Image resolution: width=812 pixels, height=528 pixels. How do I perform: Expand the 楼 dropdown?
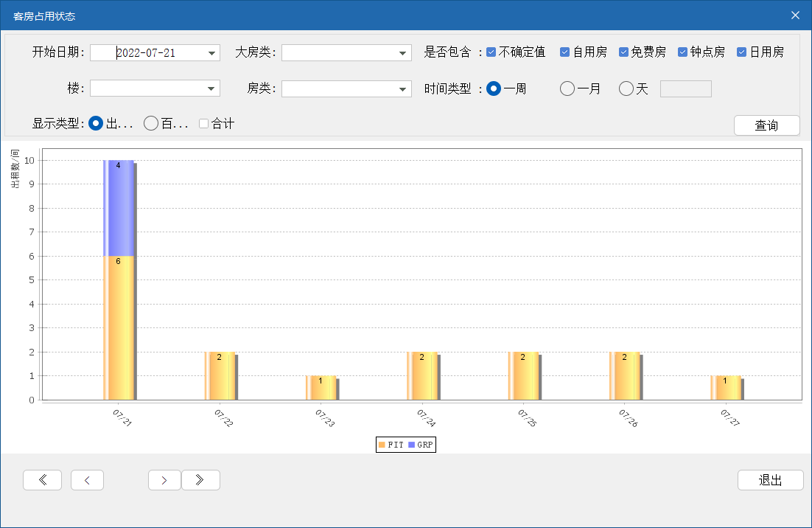211,88
